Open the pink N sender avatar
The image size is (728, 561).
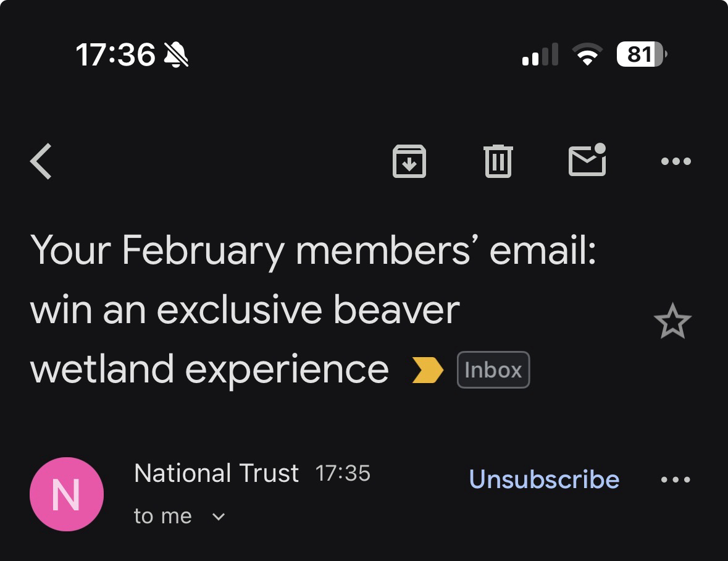[66, 494]
